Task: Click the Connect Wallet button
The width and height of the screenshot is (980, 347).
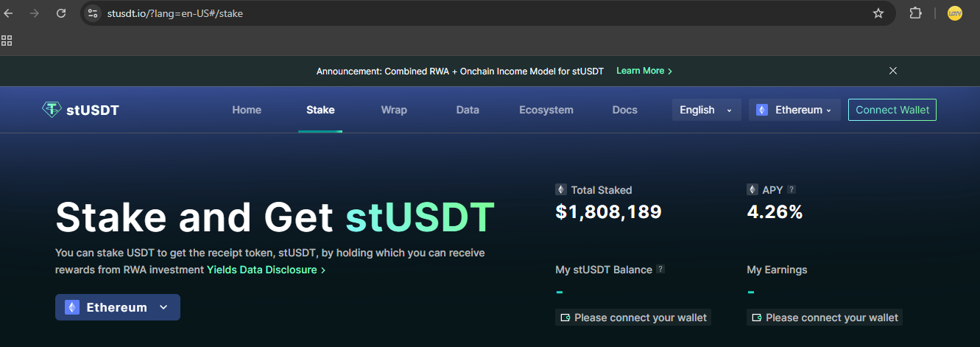Action: point(892,110)
